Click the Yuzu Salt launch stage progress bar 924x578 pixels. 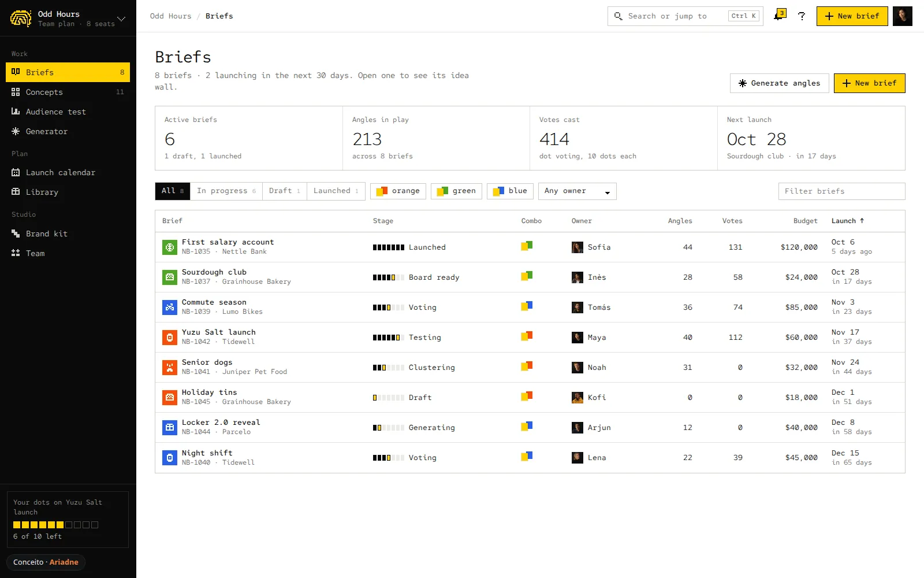[389, 338]
